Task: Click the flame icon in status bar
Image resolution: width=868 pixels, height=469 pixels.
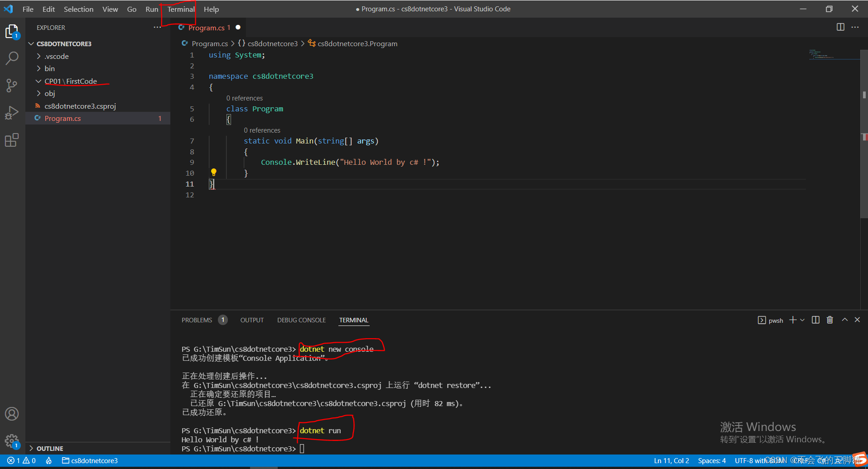Action: [49, 461]
